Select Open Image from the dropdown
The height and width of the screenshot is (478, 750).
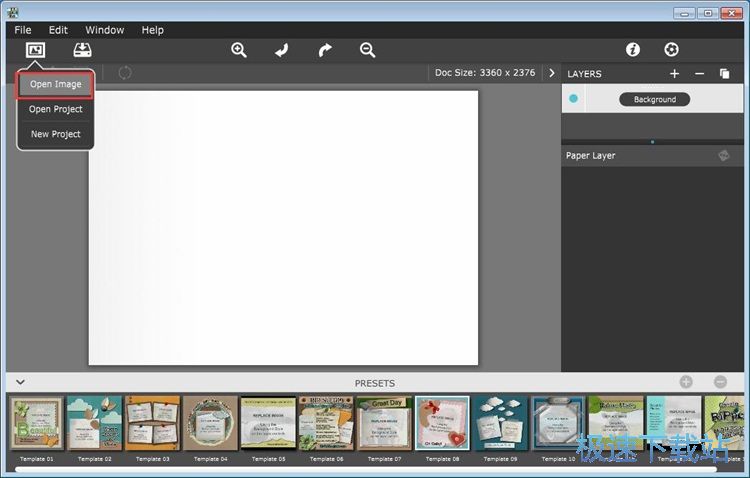click(55, 85)
